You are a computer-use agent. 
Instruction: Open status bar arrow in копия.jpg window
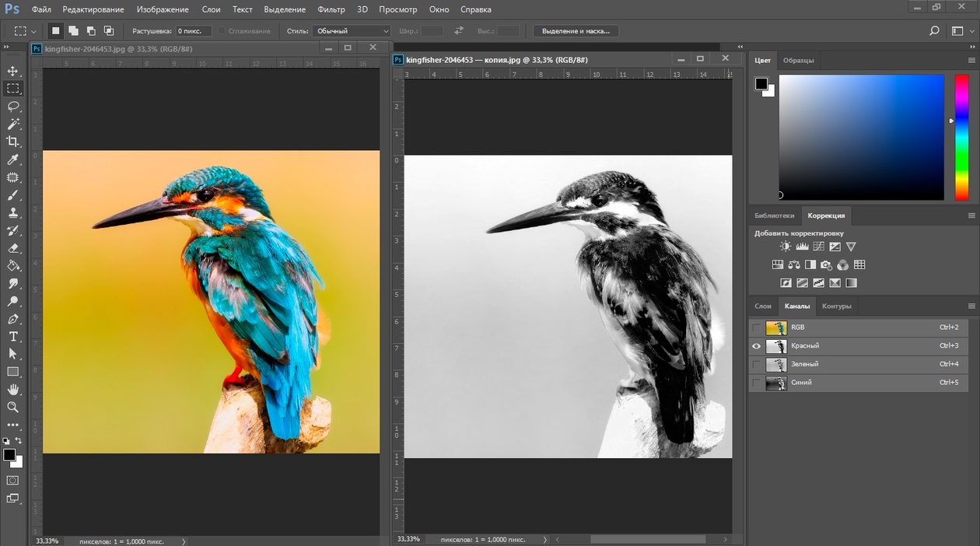click(545, 539)
